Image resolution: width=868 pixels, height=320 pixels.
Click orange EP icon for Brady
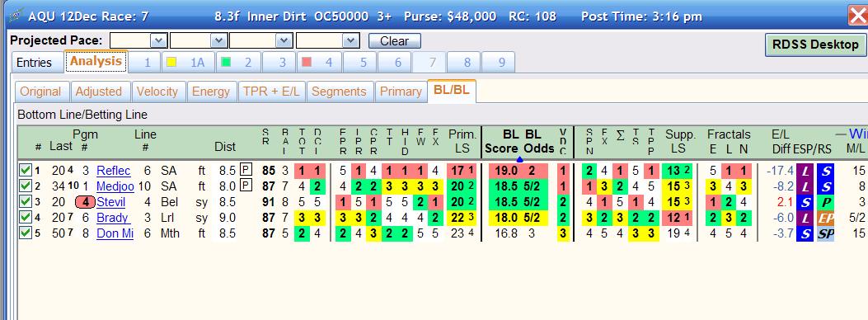tap(825, 218)
